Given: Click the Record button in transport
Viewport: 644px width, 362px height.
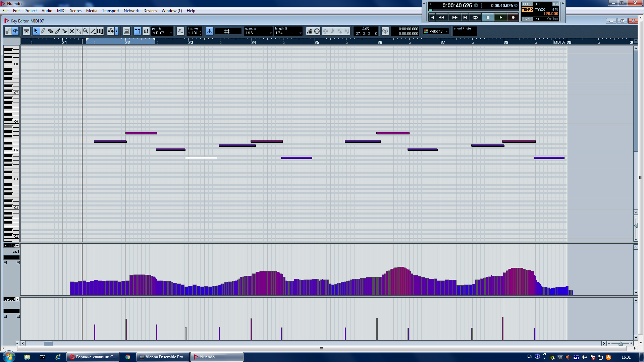Looking at the screenshot, I should (513, 17).
